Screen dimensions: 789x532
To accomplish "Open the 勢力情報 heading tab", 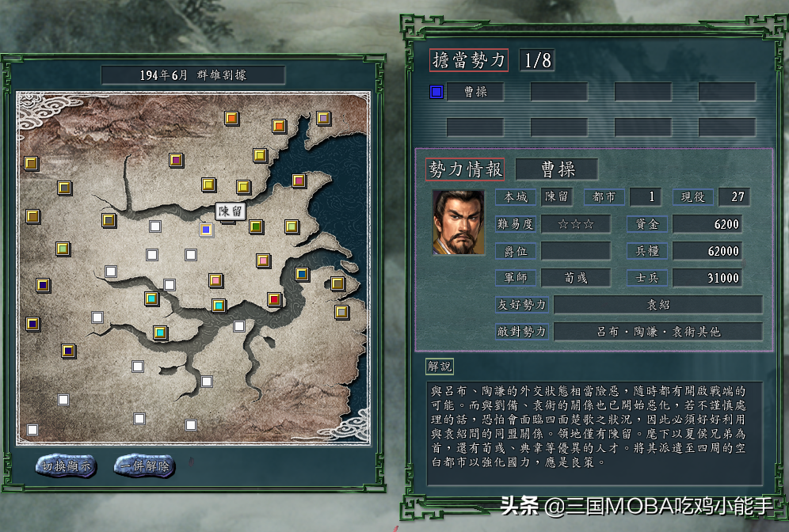I will pos(466,169).
